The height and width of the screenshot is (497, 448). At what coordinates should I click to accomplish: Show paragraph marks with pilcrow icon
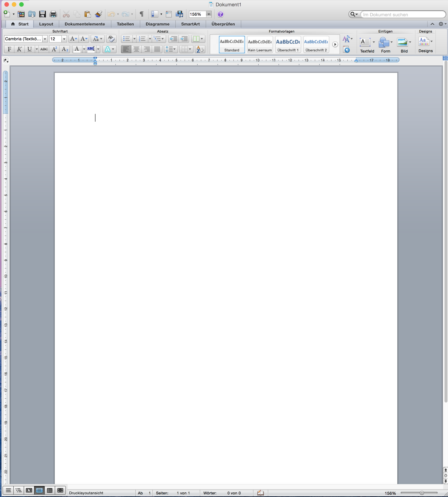point(142,14)
